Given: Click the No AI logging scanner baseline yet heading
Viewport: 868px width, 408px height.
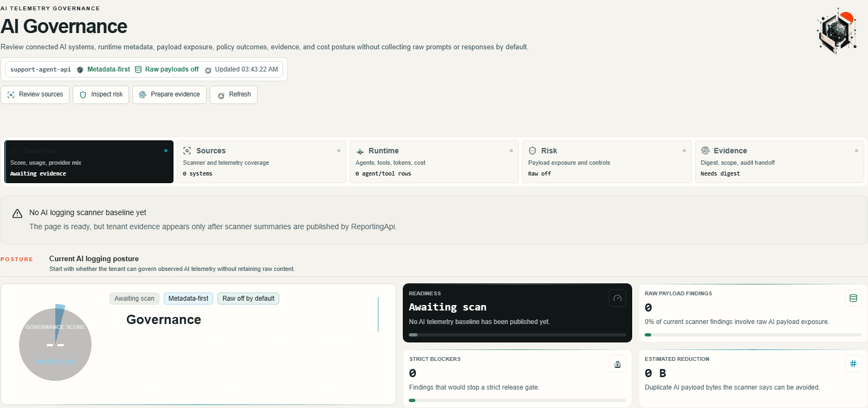Looking at the screenshot, I should click(88, 212).
